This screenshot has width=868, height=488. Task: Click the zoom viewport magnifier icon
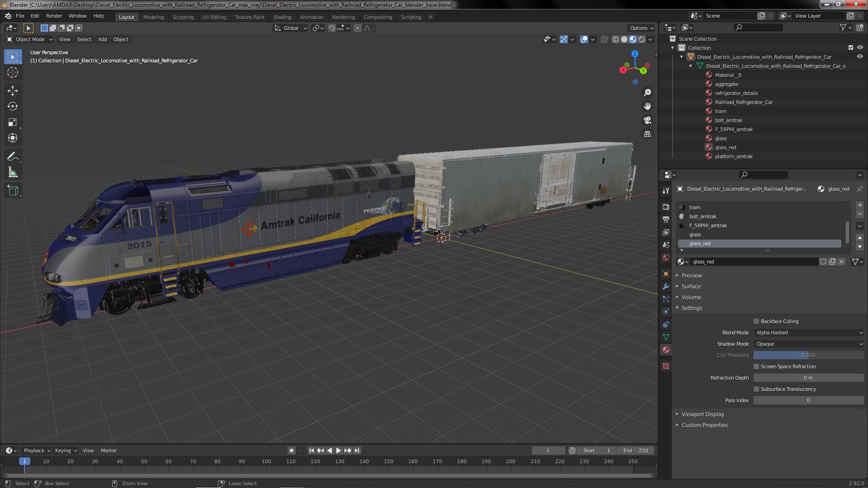pyautogui.click(x=647, y=93)
